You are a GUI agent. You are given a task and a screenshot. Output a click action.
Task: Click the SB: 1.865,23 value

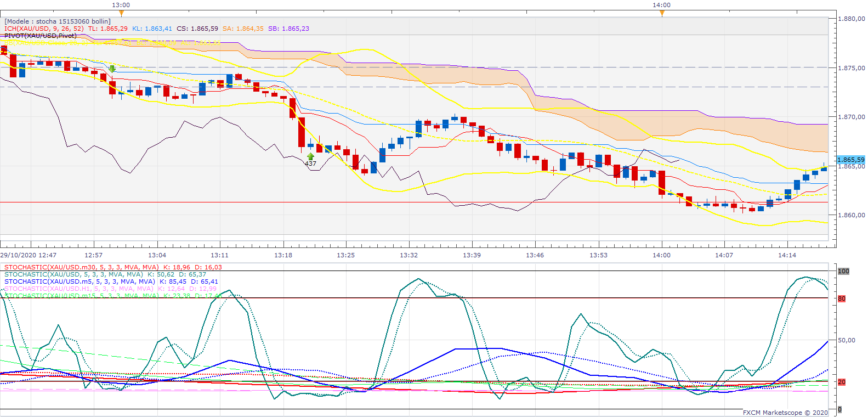click(x=288, y=29)
